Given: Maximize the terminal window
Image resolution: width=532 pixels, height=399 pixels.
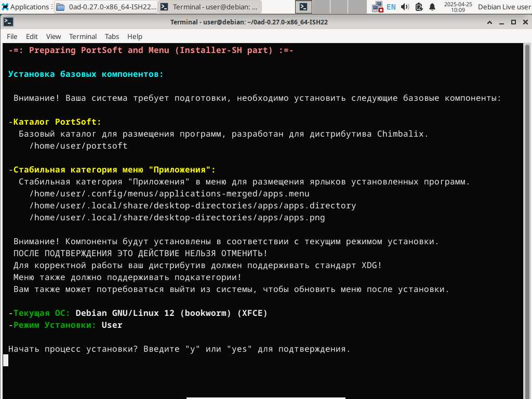Looking at the screenshot, I should [513, 22].
